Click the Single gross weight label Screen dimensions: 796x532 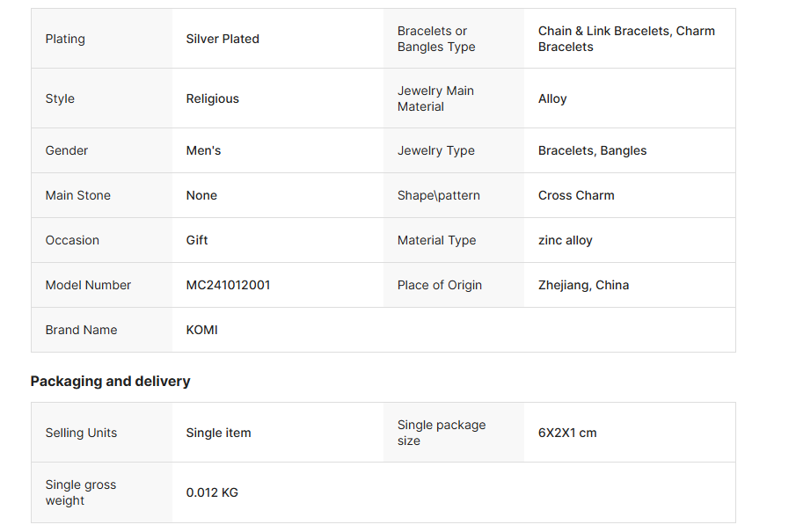[81, 492]
